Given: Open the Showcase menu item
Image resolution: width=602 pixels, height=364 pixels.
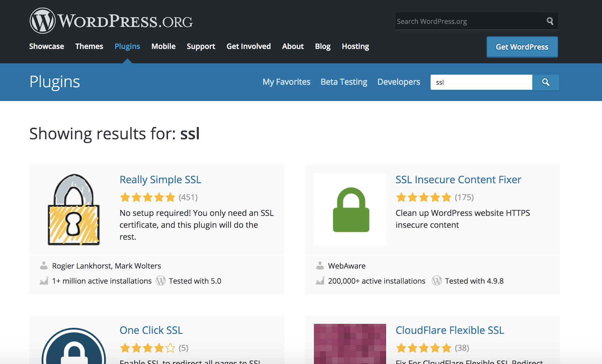Looking at the screenshot, I should pos(47,46).
